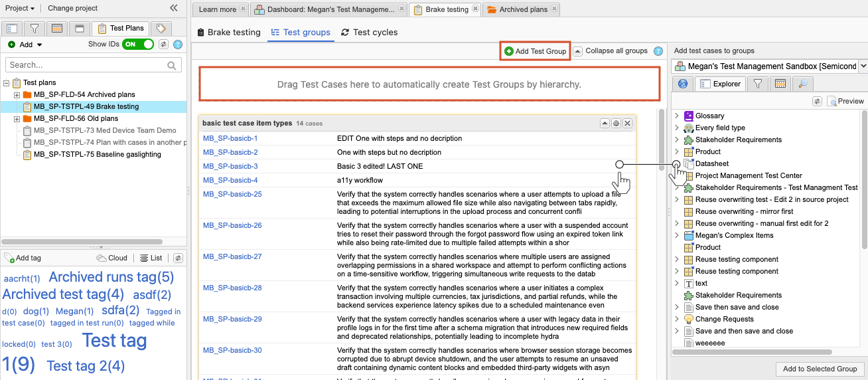Open help for the test plans panel
The height and width of the screenshot is (380, 868).
(x=178, y=45)
